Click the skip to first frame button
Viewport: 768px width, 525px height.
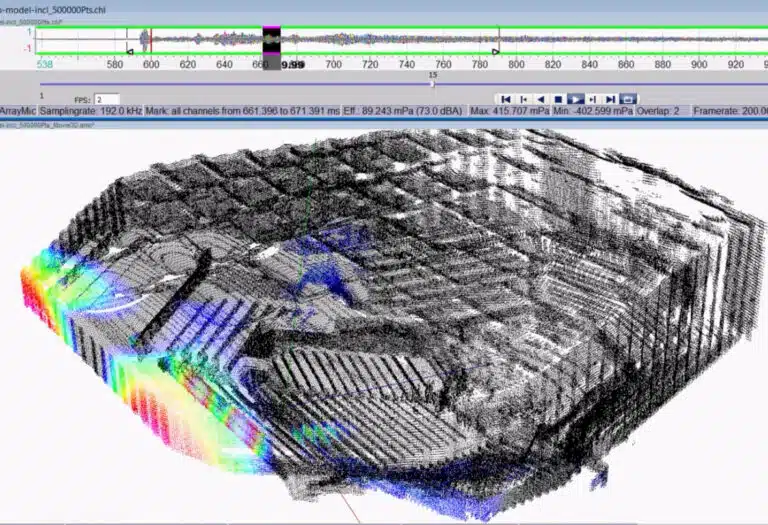tap(506, 99)
